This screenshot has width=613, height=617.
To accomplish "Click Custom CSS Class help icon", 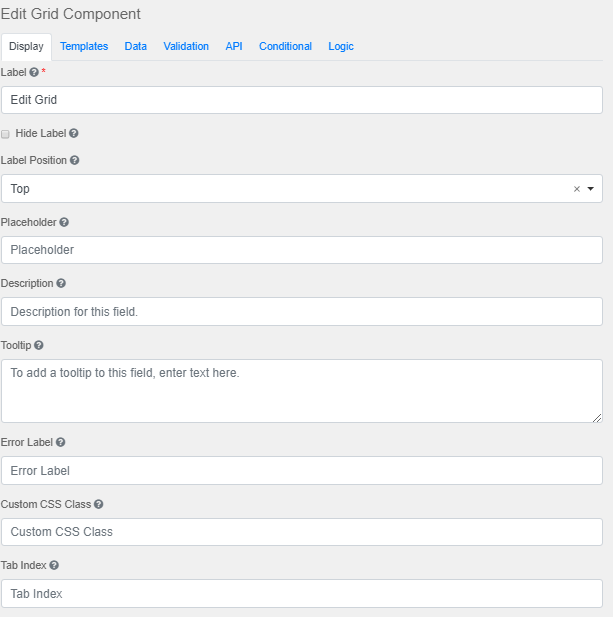I will pos(98,504).
